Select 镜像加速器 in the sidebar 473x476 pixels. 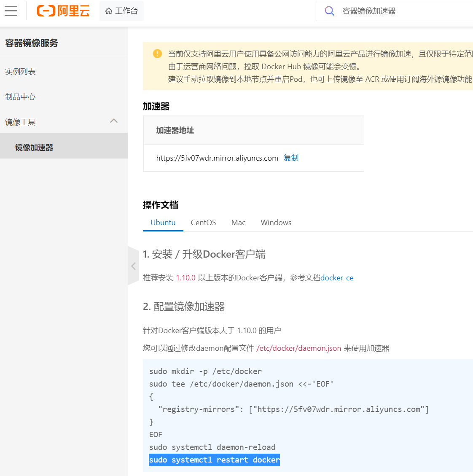point(64,146)
